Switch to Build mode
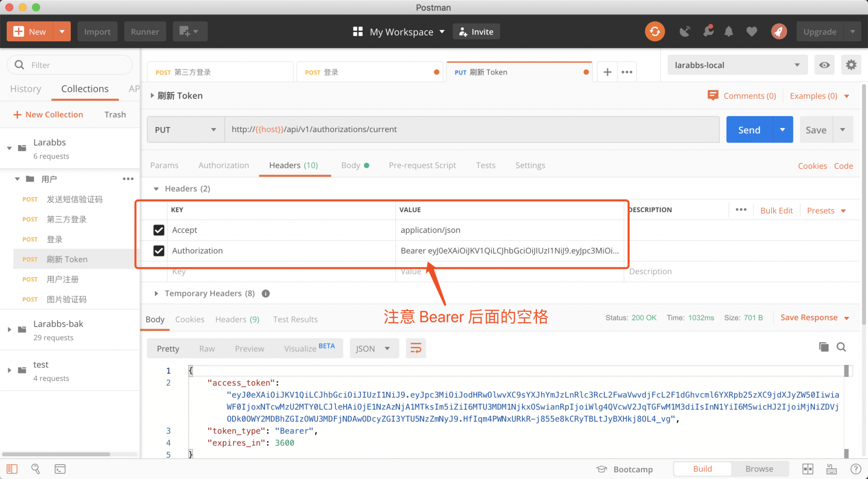Image resolution: width=868 pixels, height=479 pixels. (702, 469)
